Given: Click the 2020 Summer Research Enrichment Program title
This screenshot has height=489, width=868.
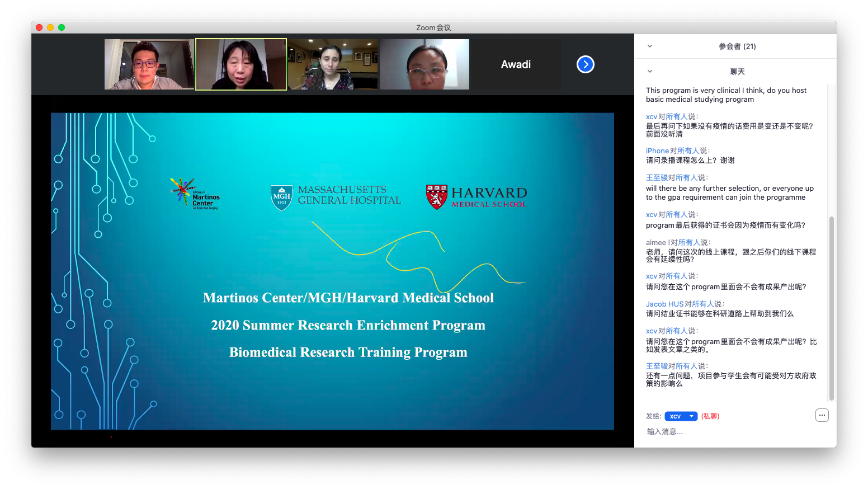Looking at the screenshot, I should tap(348, 325).
